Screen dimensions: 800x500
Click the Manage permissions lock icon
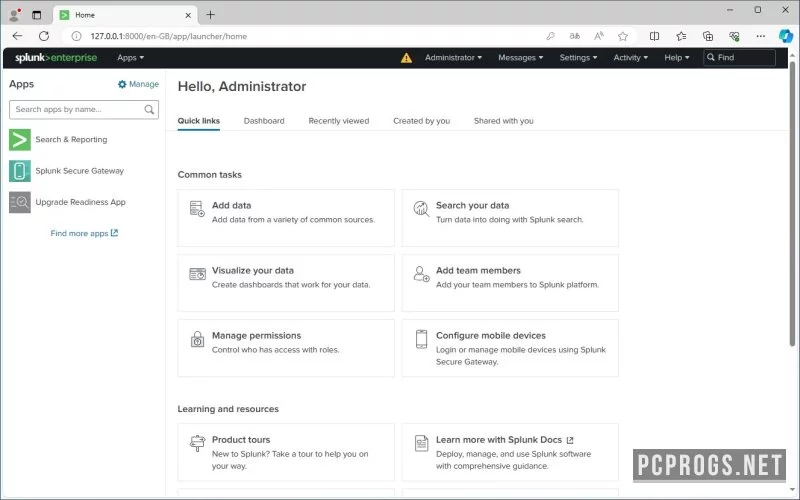(x=197, y=339)
